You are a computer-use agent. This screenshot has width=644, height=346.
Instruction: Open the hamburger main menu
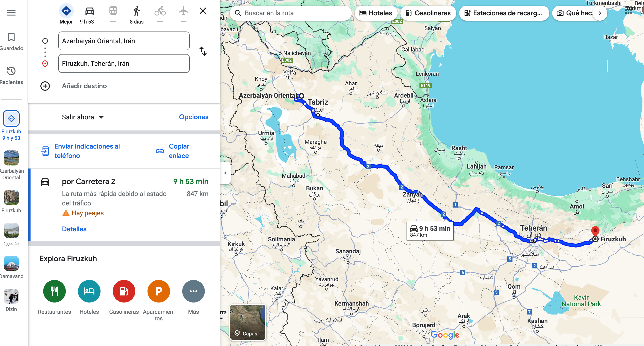coord(11,12)
